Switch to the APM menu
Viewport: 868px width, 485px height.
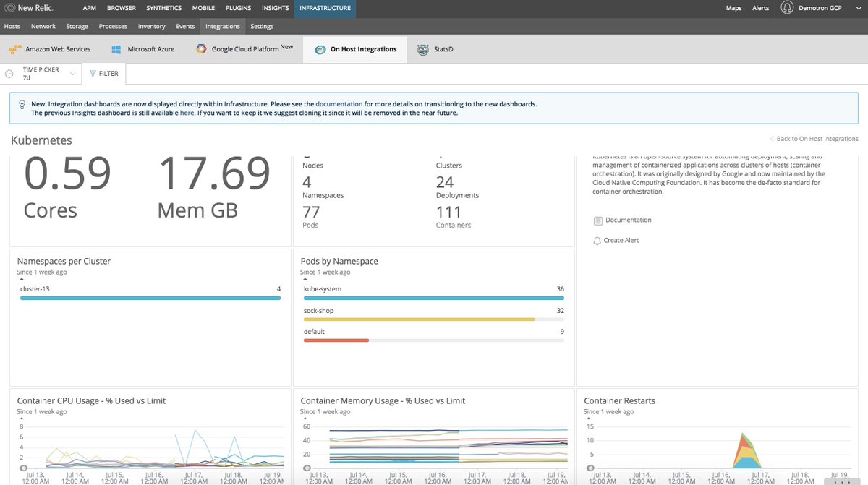90,8
